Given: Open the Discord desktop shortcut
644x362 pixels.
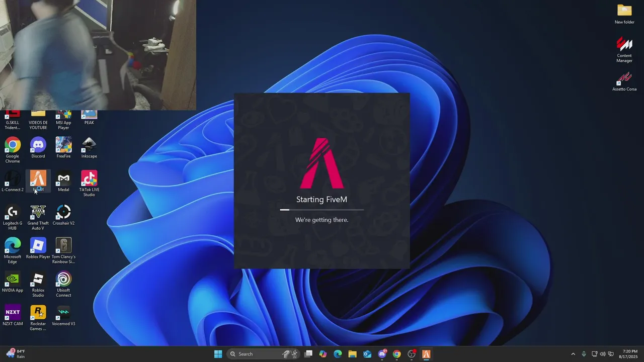Looking at the screenshot, I should pyautogui.click(x=38, y=148).
